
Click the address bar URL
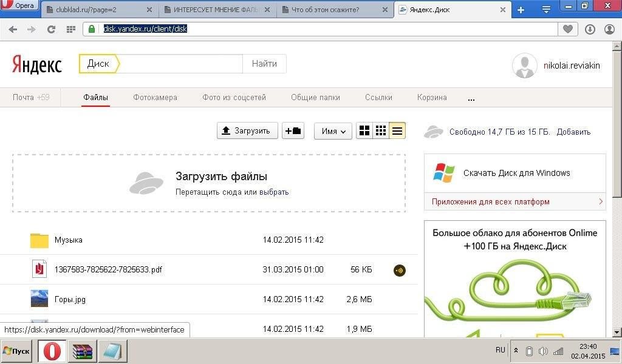[145, 29]
